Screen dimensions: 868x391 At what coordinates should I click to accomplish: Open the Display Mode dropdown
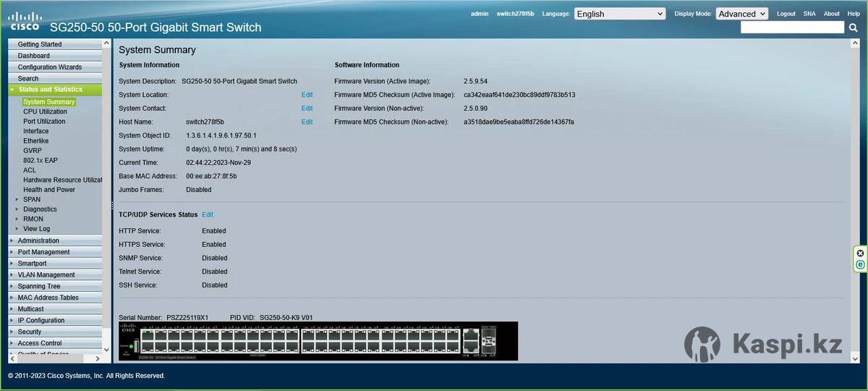point(741,14)
